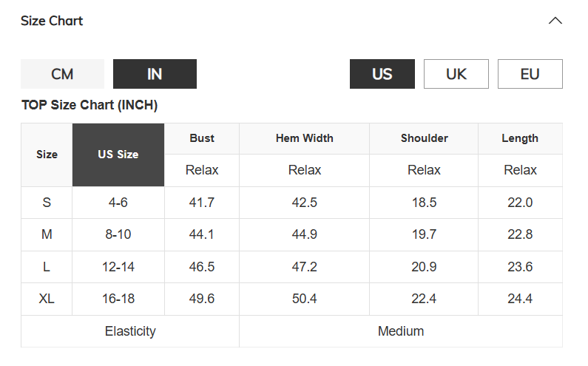Click the Length column header
The width and height of the screenshot is (588, 366).
(x=520, y=138)
